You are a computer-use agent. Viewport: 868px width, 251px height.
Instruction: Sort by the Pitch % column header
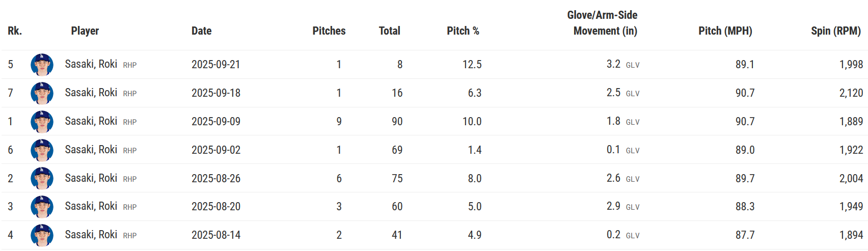coord(463,31)
